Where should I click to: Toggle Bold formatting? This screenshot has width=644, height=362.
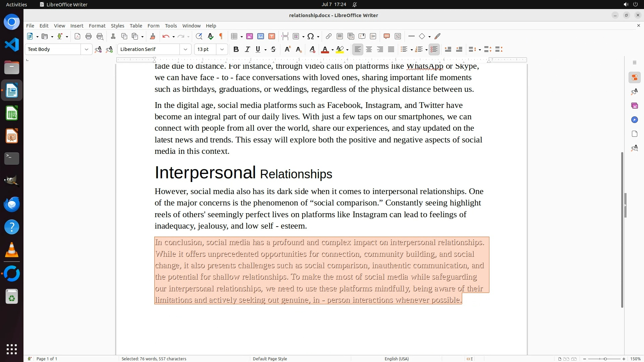236,50
